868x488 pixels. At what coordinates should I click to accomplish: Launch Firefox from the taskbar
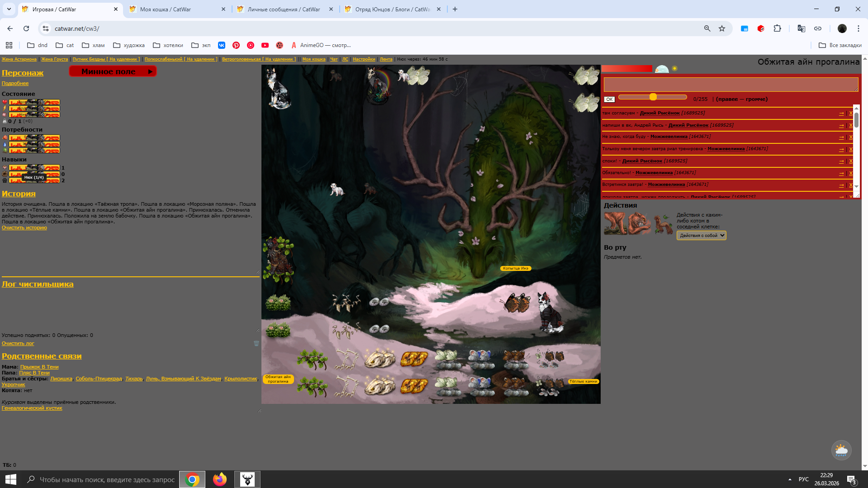tap(220, 479)
